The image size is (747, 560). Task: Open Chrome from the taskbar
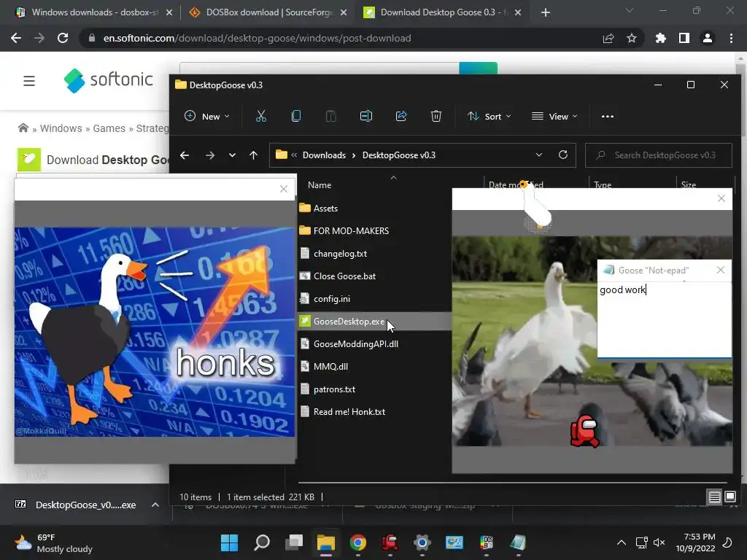tap(357, 542)
